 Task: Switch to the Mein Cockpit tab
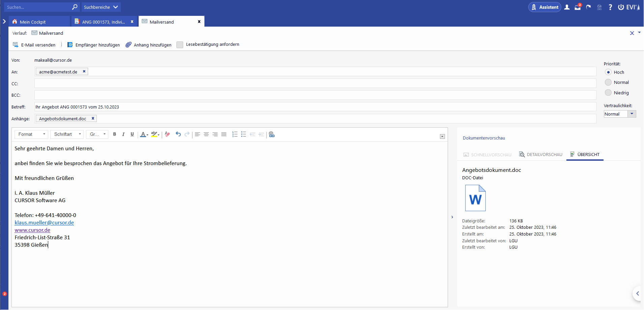33,22
